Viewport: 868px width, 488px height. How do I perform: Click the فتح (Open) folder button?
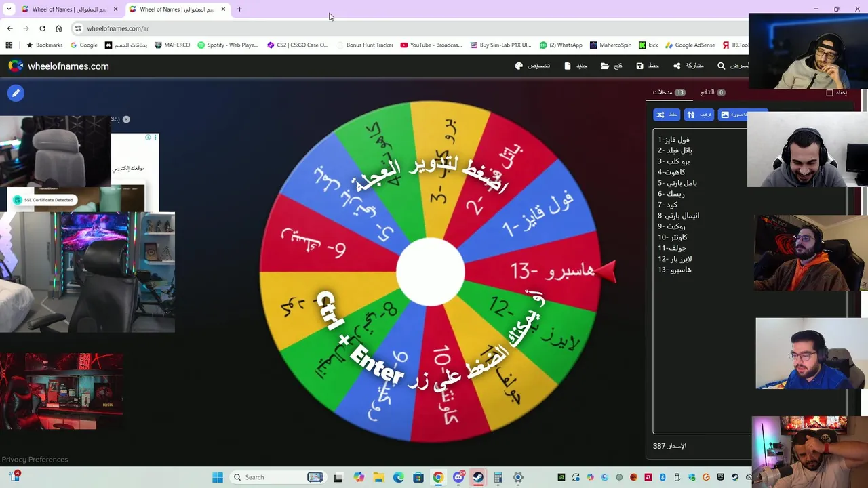click(x=612, y=66)
